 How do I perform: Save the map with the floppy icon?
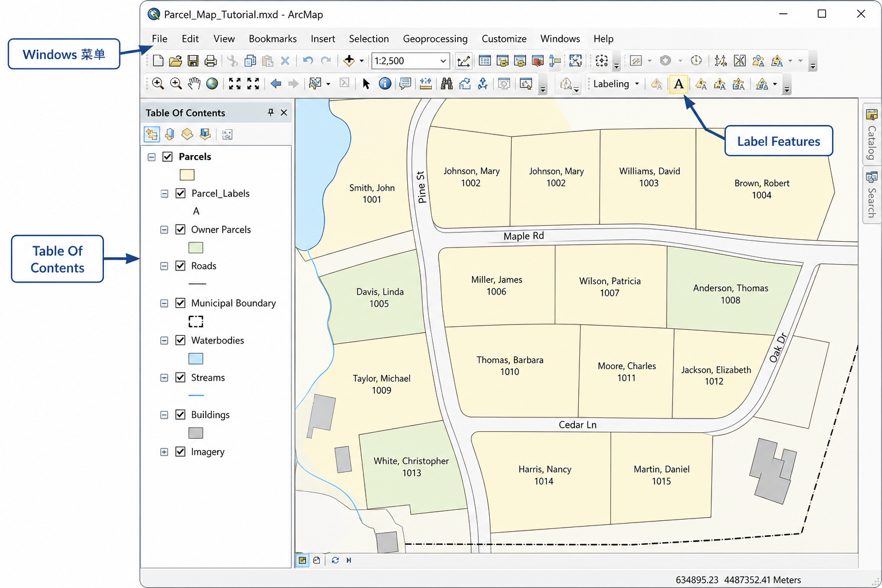(x=194, y=61)
